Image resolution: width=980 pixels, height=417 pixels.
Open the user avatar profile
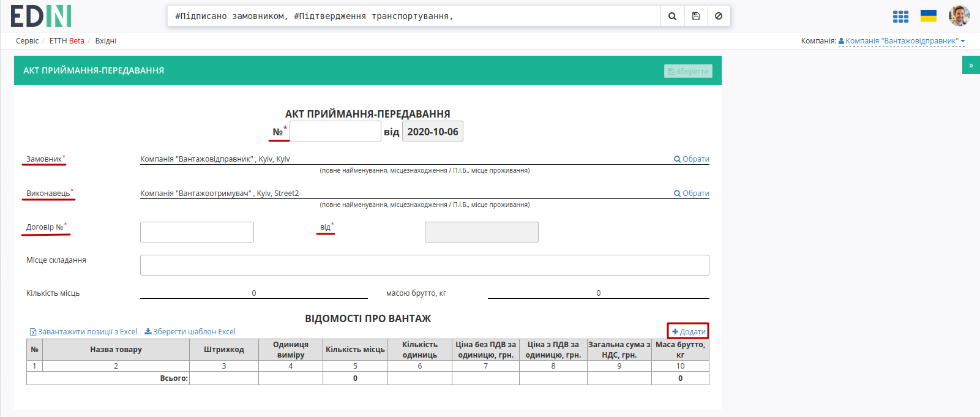tap(959, 16)
